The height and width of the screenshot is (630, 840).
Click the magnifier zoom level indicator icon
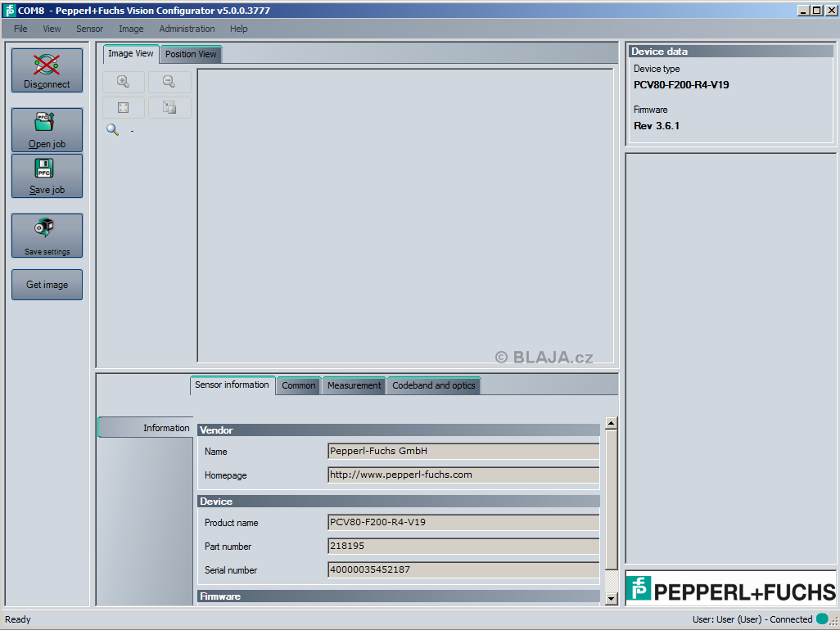pyautogui.click(x=112, y=129)
